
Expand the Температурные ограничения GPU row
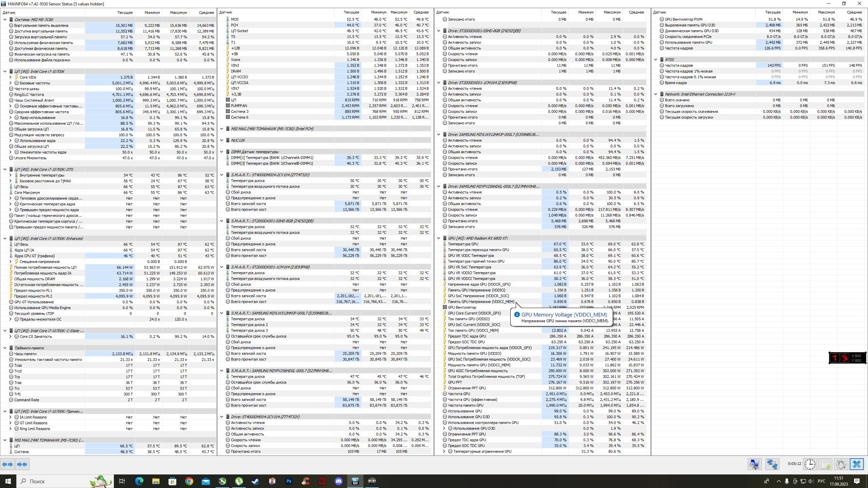[x=444, y=451]
